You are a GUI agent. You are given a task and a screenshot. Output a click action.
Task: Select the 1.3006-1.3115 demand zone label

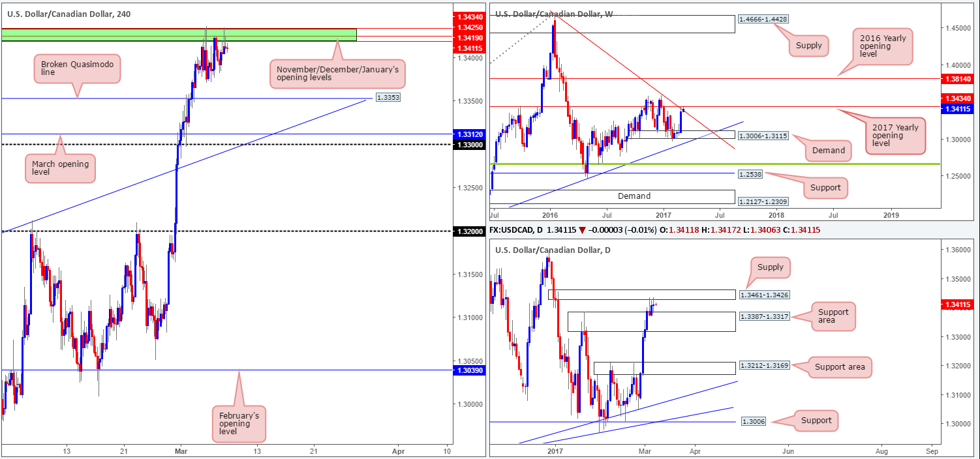pyautogui.click(x=763, y=135)
